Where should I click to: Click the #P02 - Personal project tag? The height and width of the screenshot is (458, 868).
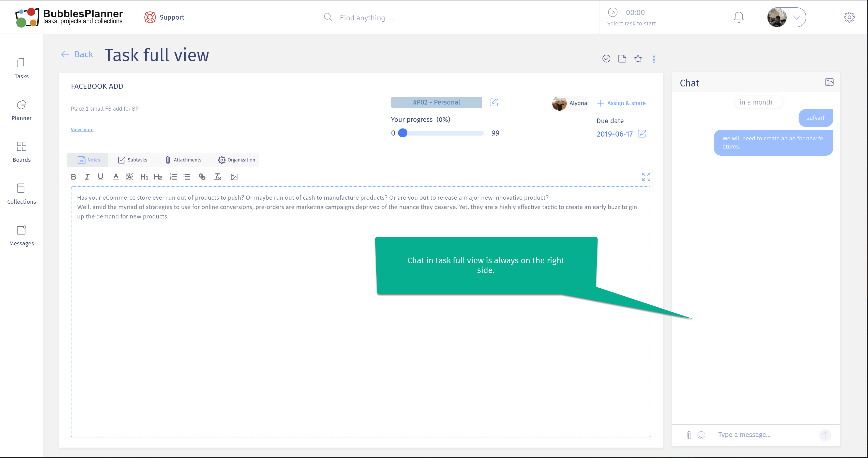point(436,102)
